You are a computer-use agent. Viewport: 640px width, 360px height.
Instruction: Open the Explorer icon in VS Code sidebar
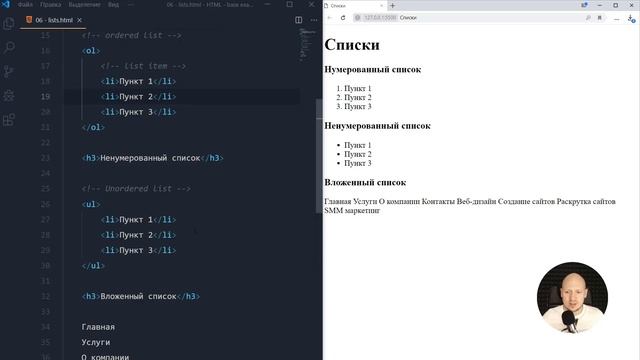click(9, 23)
